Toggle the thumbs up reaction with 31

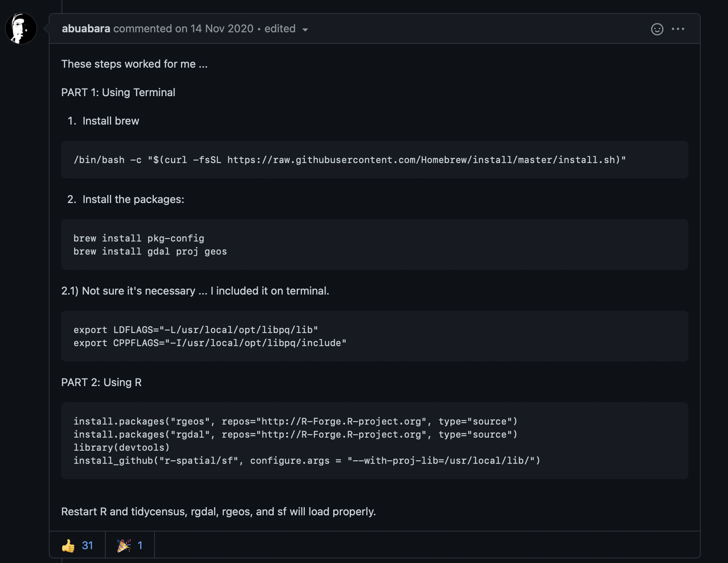(x=77, y=545)
